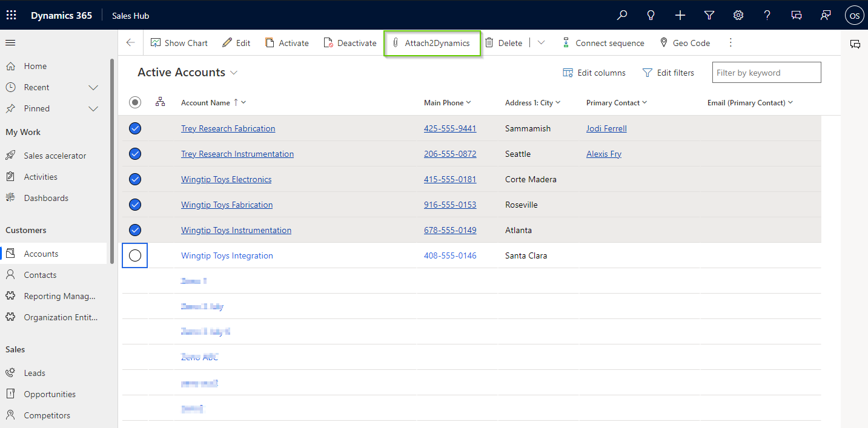
Task: Open the Active Accounts view selector
Action: (x=234, y=72)
